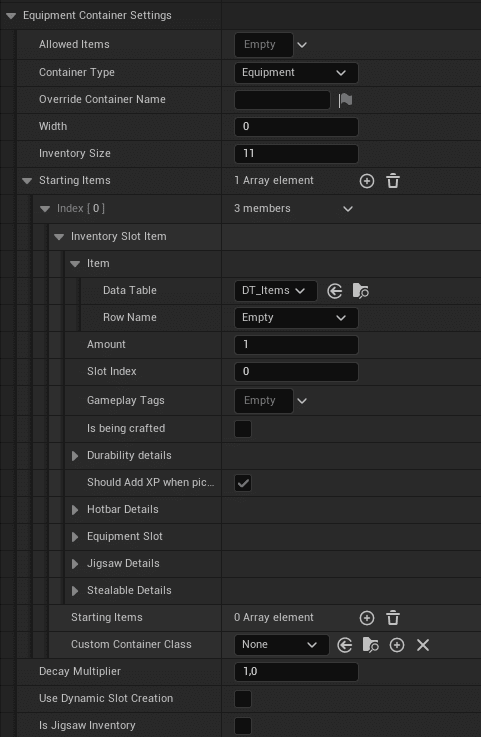Image resolution: width=481 pixels, height=737 pixels.
Task: Open 3 members element options dropdown
Action: pos(348,209)
